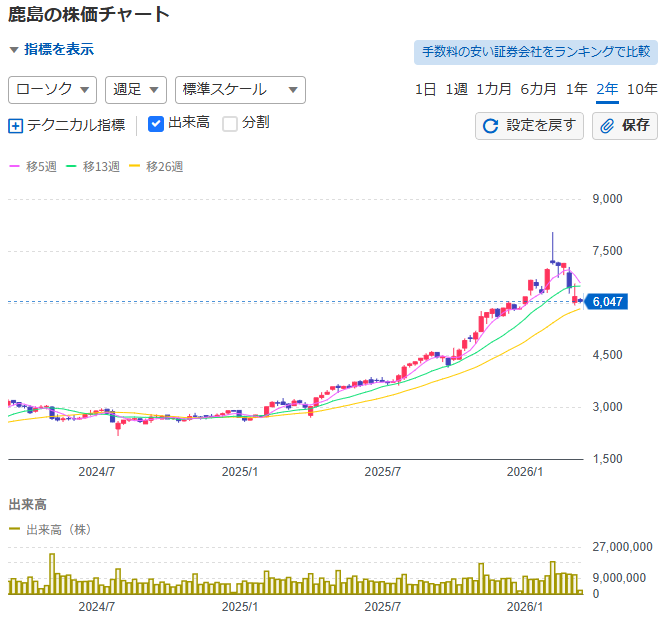
Task: Open the 標準スケール scale dropdown
Action: point(239,89)
